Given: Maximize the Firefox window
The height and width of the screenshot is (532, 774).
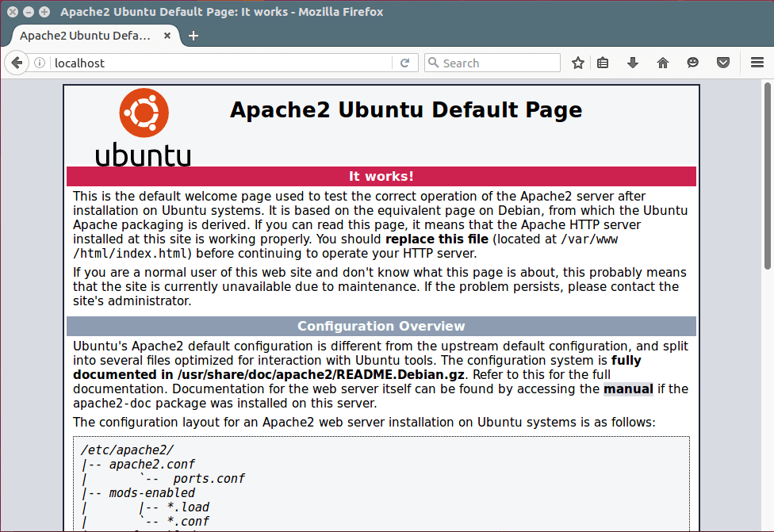Looking at the screenshot, I should click(x=44, y=12).
